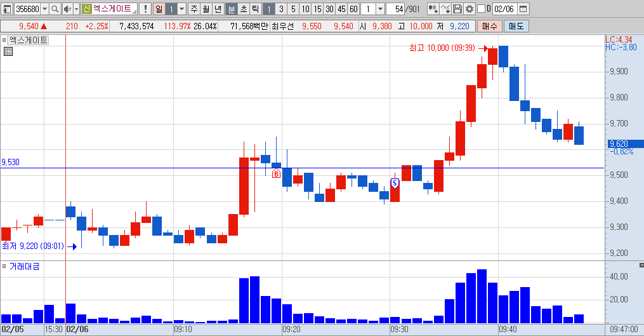
Task: Select the 15 minute interval button
Action: click(x=317, y=9)
